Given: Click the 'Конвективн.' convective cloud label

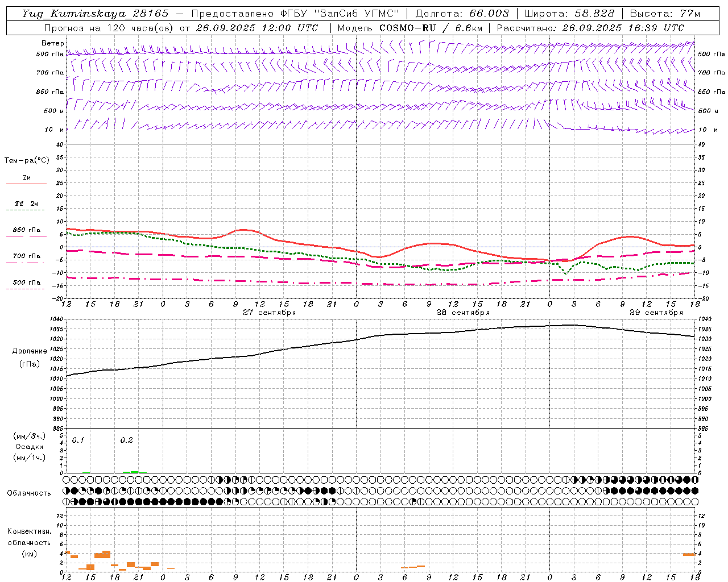Looking at the screenshot, I should [x=29, y=531].
